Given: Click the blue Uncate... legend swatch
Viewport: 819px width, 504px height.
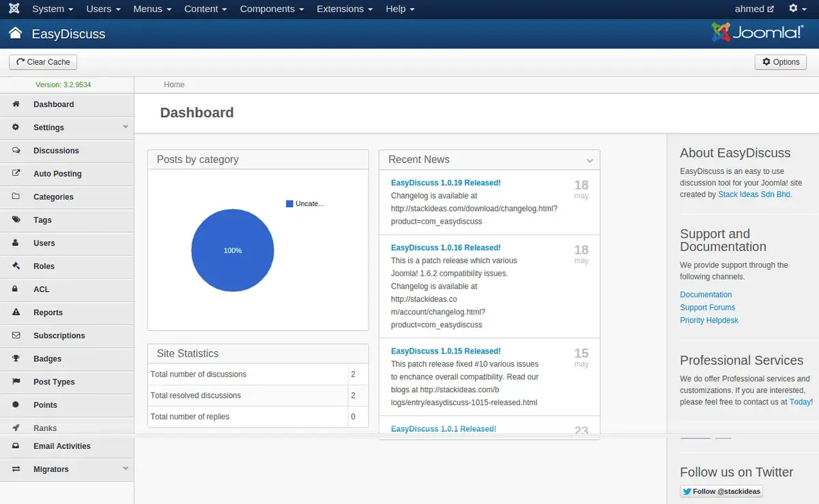Looking at the screenshot, I should (x=289, y=203).
